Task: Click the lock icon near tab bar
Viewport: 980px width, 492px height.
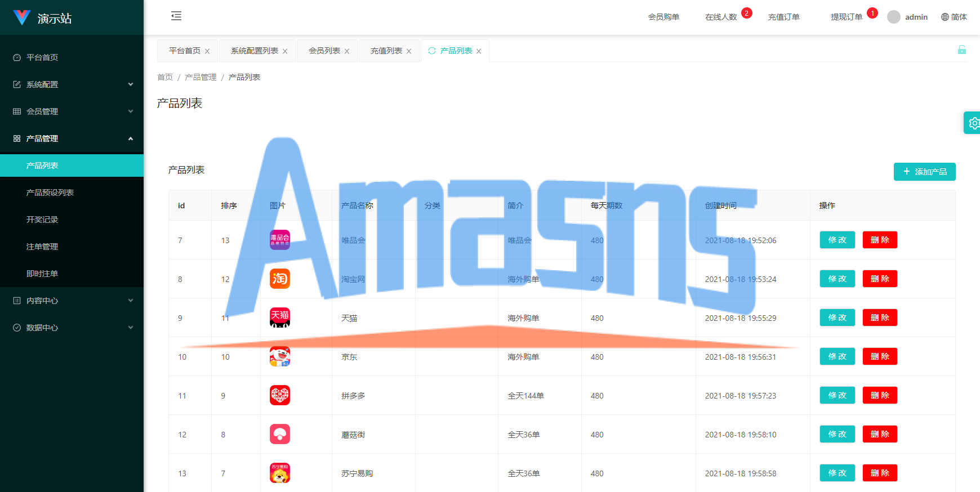Action: tap(962, 50)
